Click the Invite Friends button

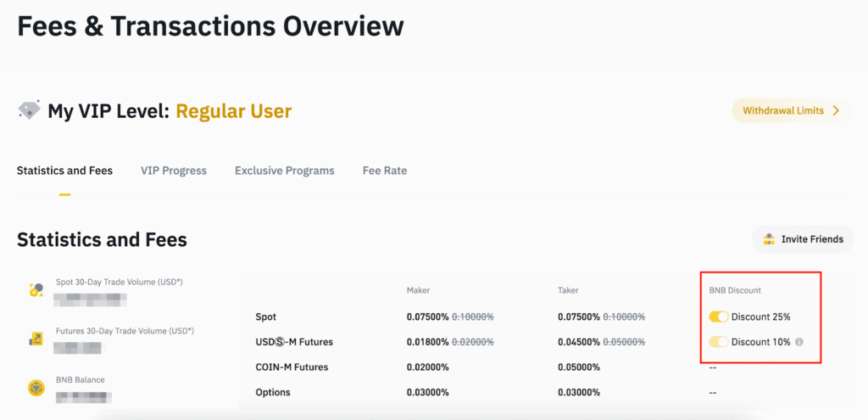803,239
